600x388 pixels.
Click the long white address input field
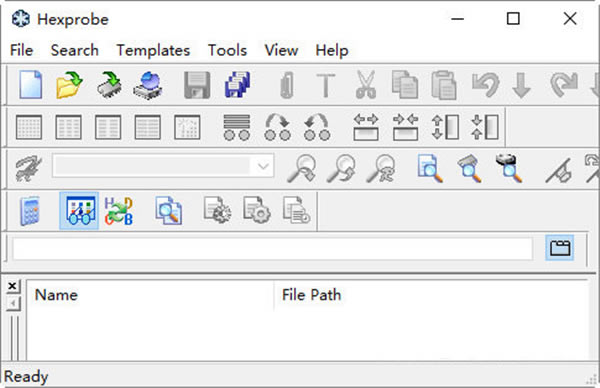tap(272, 249)
